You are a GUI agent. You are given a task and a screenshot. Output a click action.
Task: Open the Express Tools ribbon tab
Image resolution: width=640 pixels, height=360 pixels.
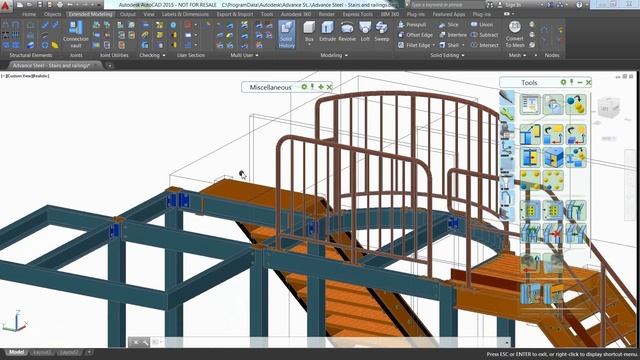[358, 14]
